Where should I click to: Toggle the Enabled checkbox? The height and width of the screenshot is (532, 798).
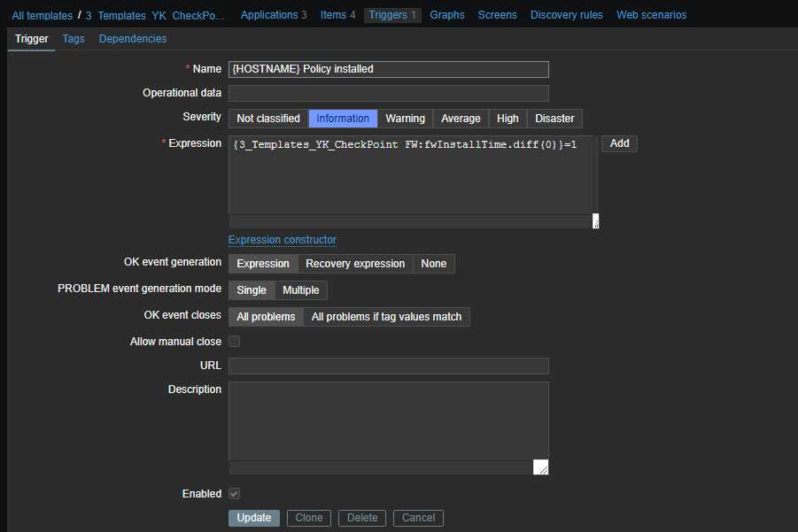[x=234, y=493]
